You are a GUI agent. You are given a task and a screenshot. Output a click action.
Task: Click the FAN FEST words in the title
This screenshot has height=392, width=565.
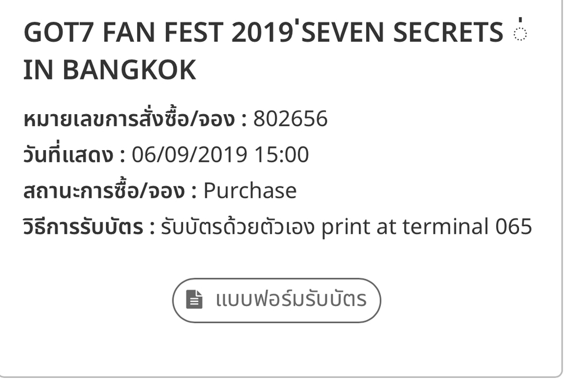(x=162, y=34)
